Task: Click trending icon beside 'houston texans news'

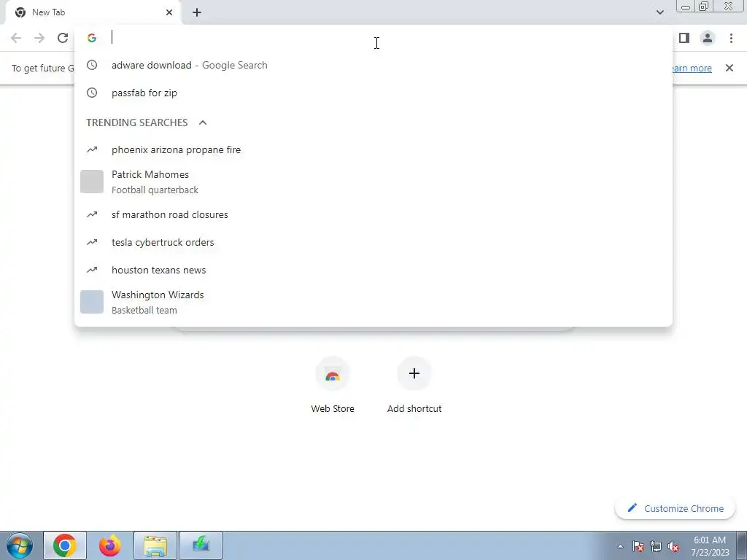Action: coord(92,270)
